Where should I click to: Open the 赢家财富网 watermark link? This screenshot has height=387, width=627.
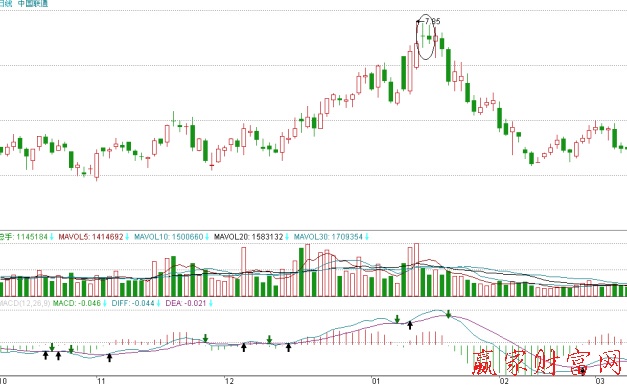pos(547,362)
